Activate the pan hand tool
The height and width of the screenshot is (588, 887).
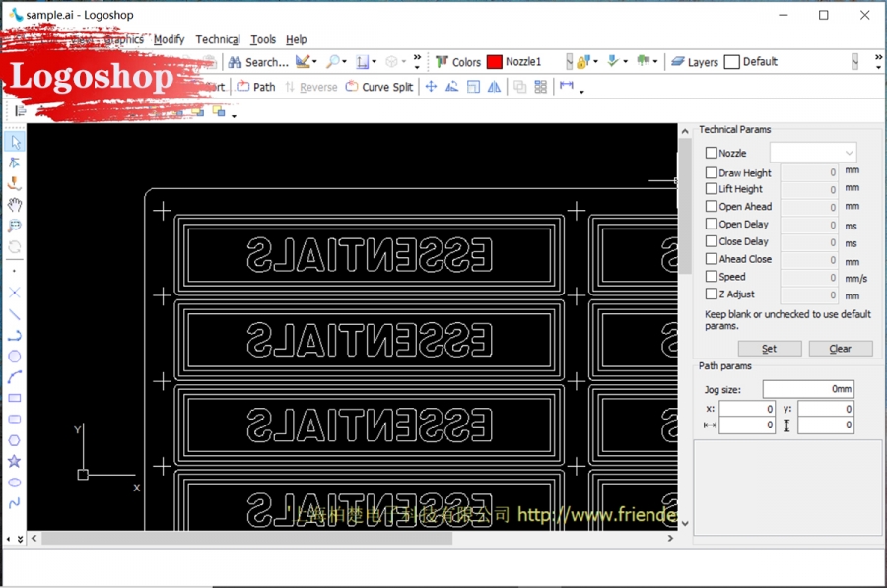pos(15,205)
